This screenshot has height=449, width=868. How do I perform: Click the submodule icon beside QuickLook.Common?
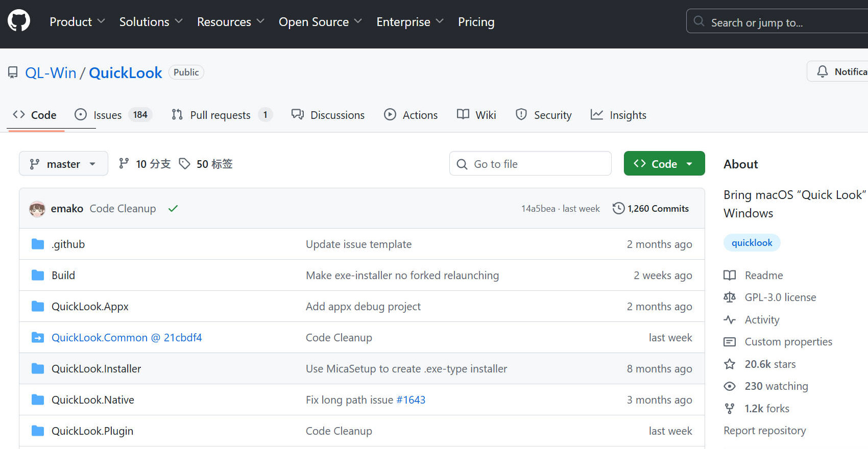[x=38, y=338]
